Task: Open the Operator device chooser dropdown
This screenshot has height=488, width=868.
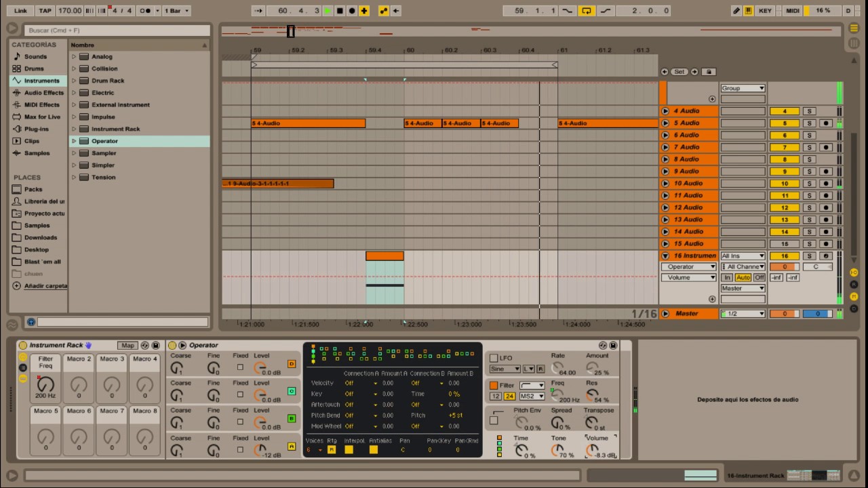Action: click(x=688, y=267)
